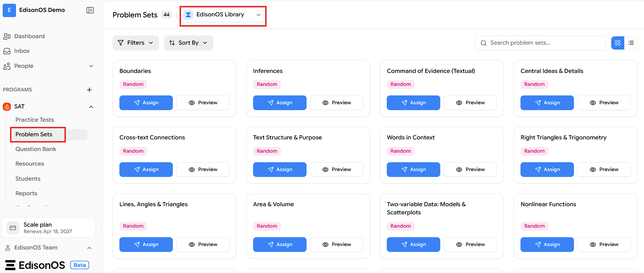Image resolution: width=644 pixels, height=273 pixels.
Task: Assign the Words in Context set
Action: pos(413,169)
